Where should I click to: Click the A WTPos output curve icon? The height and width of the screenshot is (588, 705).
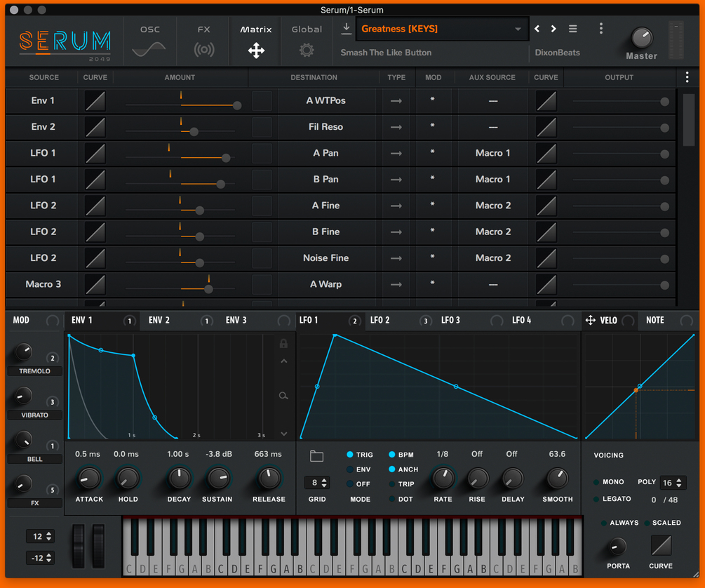tap(546, 101)
